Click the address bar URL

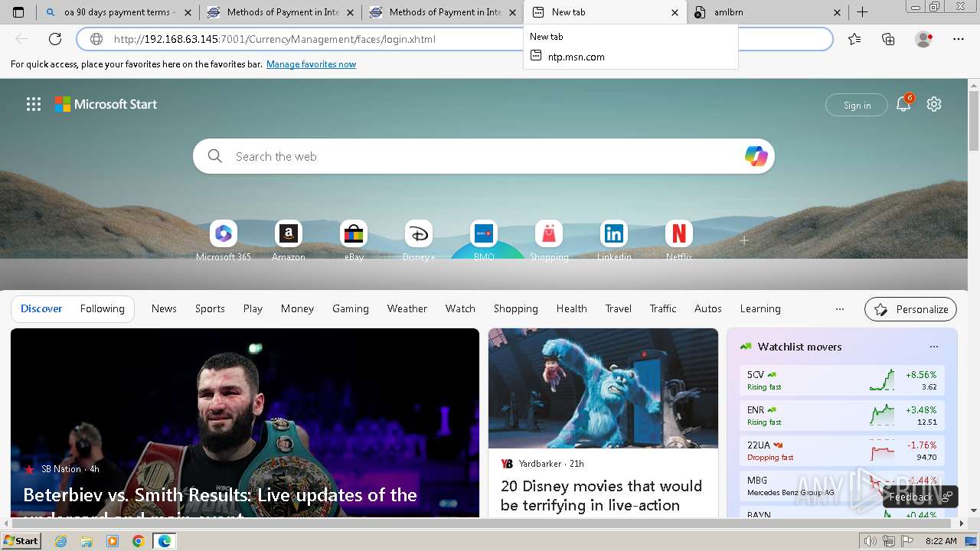(275, 39)
